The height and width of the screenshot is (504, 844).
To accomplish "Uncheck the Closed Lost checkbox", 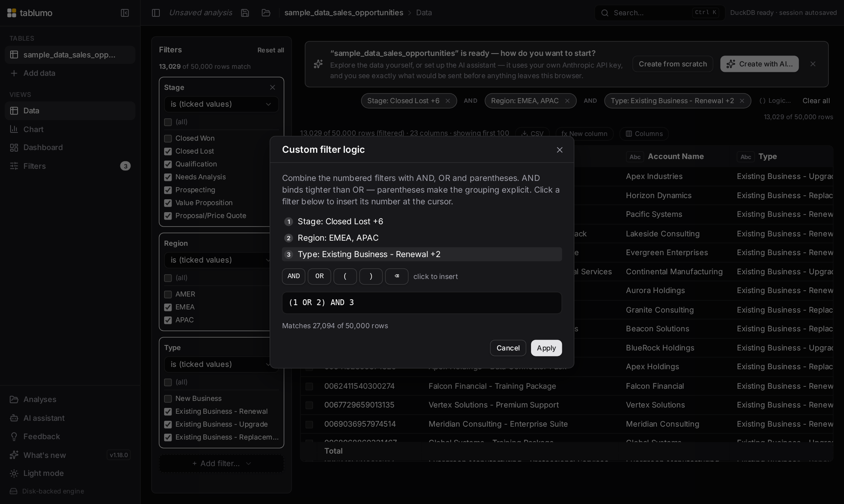I will 168,151.
